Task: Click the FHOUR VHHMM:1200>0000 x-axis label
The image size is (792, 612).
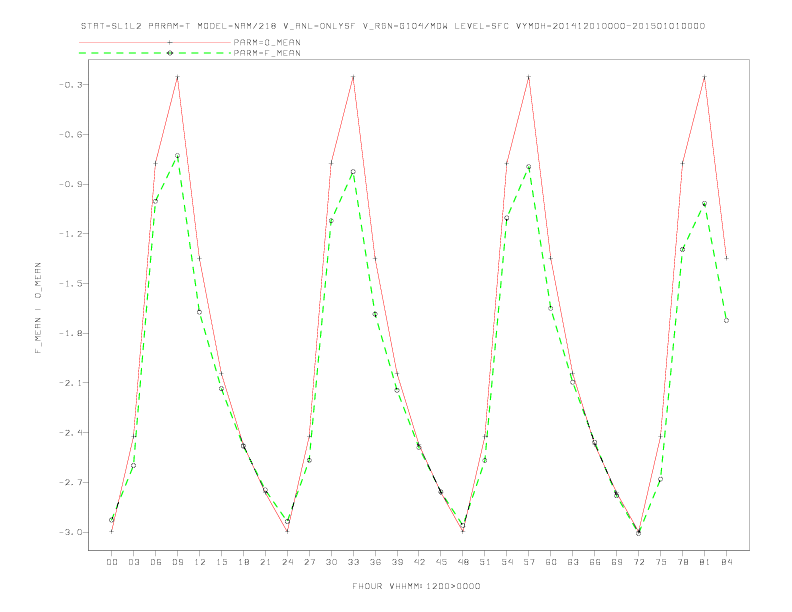Action: (416, 586)
